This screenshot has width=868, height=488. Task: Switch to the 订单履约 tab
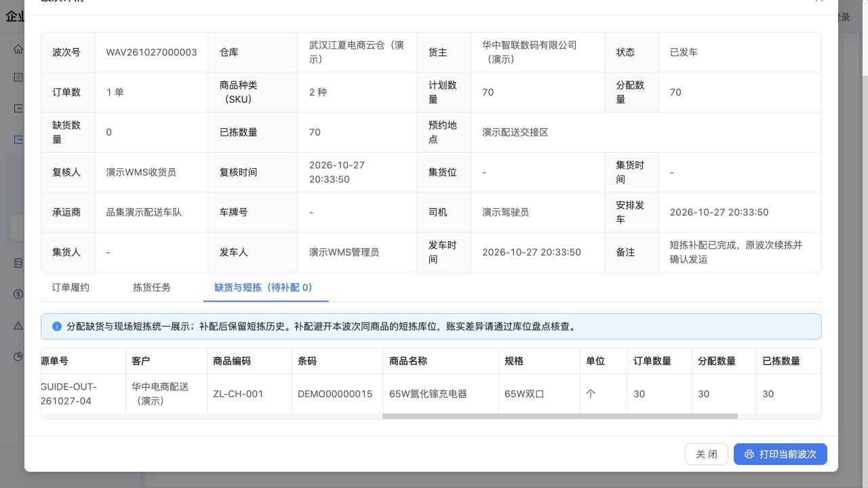tap(71, 287)
